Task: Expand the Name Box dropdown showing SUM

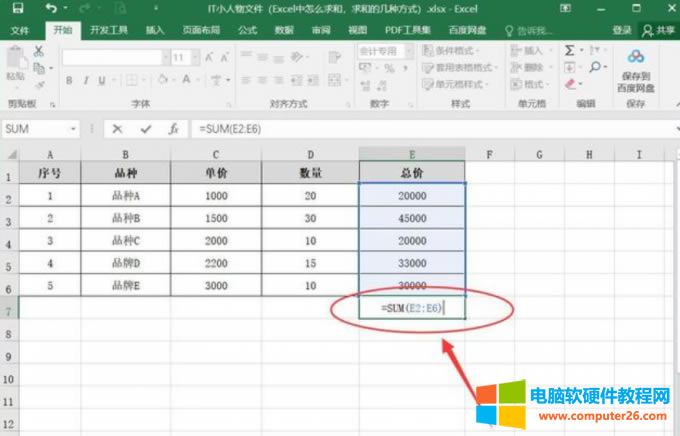Action: [x=73, y=129]
